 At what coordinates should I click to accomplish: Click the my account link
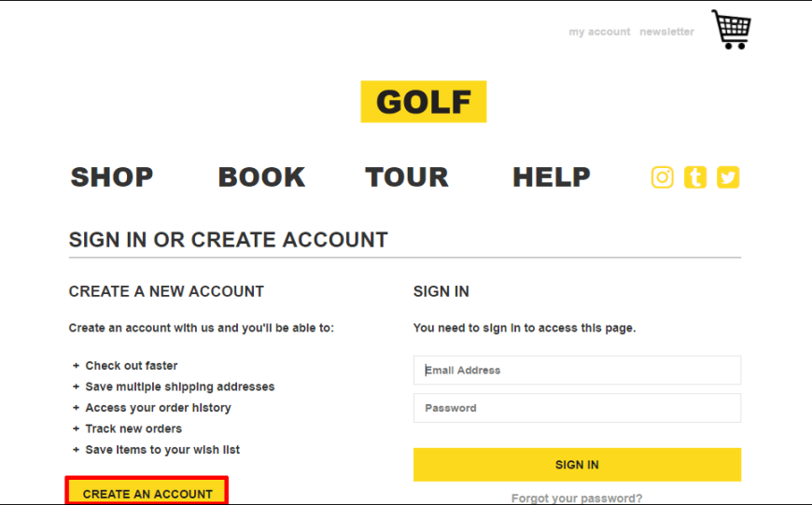pos(600,32)
